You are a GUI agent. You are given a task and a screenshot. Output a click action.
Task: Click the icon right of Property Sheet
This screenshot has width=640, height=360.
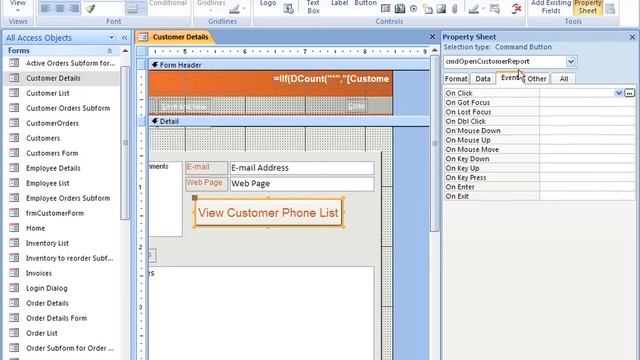pyautogui.click(x=610, y=9)
